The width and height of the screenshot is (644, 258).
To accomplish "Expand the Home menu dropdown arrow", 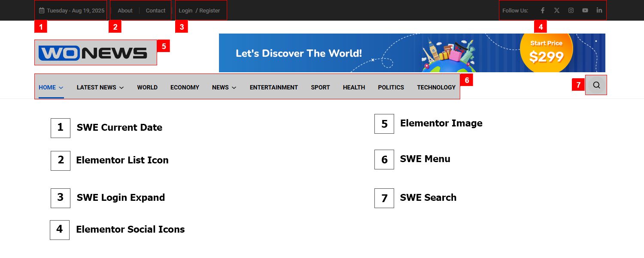I will 61,88.
